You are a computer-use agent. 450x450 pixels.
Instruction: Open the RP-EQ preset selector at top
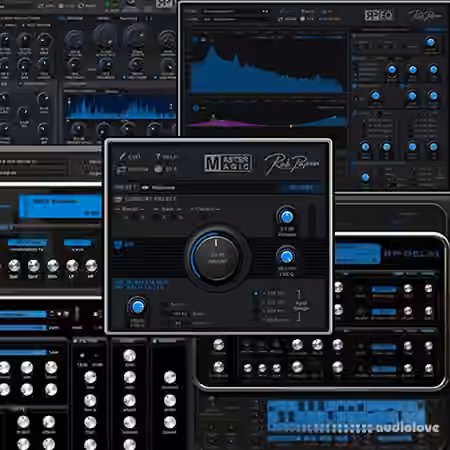pos(236,11)
